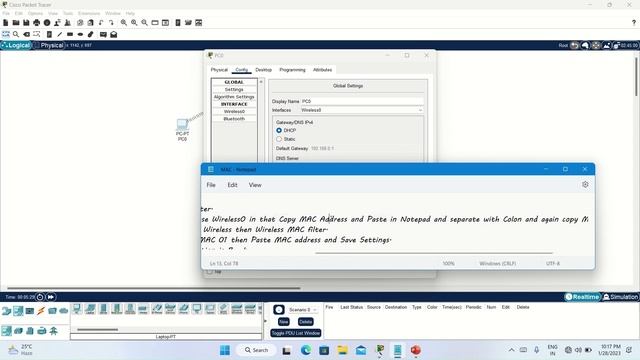Click the New scenario button
The height and width of the screenshot is (360, 640).
click(284, 322)
